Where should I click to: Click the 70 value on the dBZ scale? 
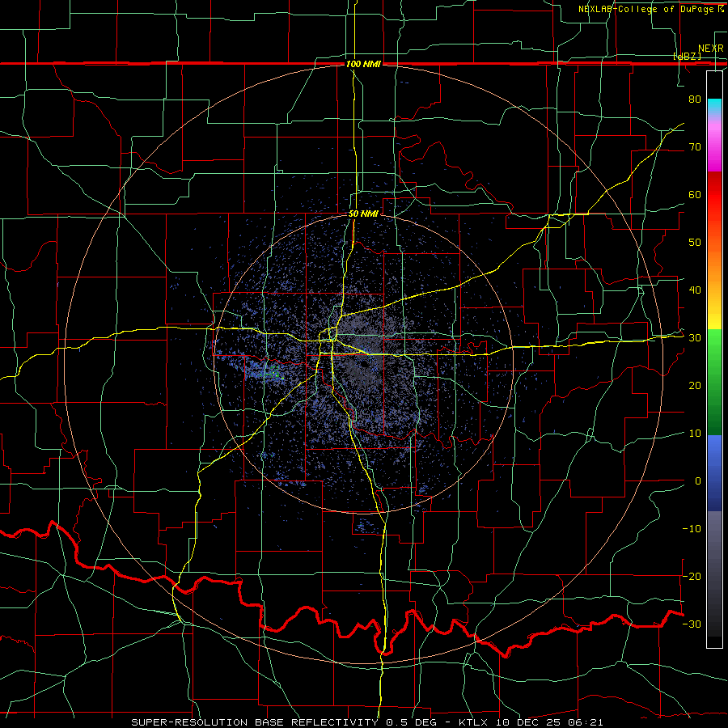click(695, 147)
